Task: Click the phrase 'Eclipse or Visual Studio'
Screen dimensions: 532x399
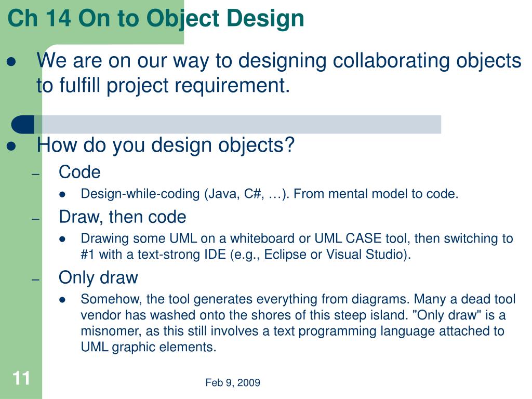Action: [334, 255]
